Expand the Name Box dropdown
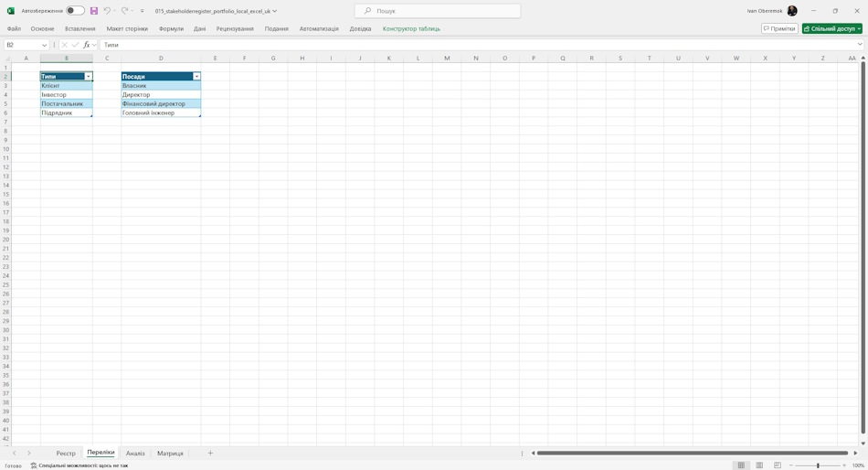Screen dimensions: 868x470 pos(44,45)
